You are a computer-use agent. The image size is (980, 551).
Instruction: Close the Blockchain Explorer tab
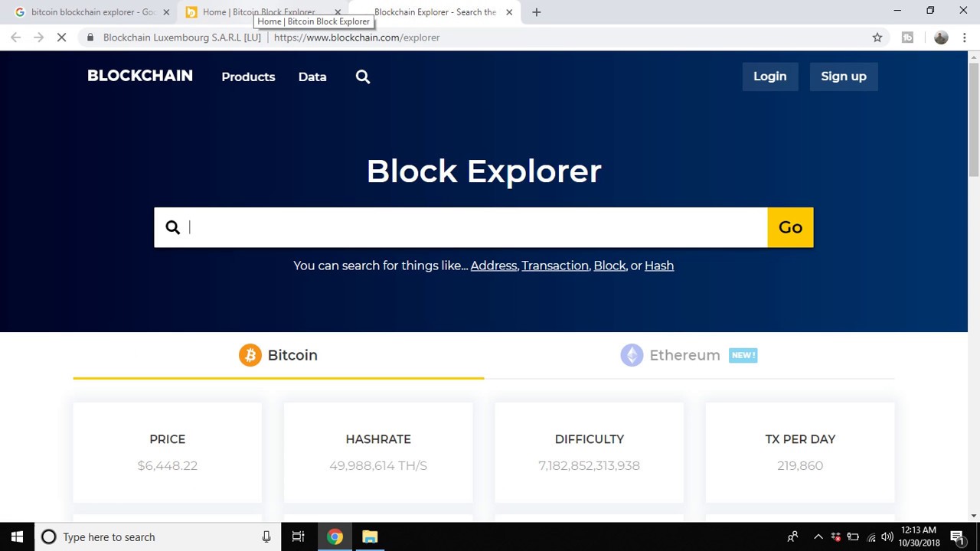point(509,12)
